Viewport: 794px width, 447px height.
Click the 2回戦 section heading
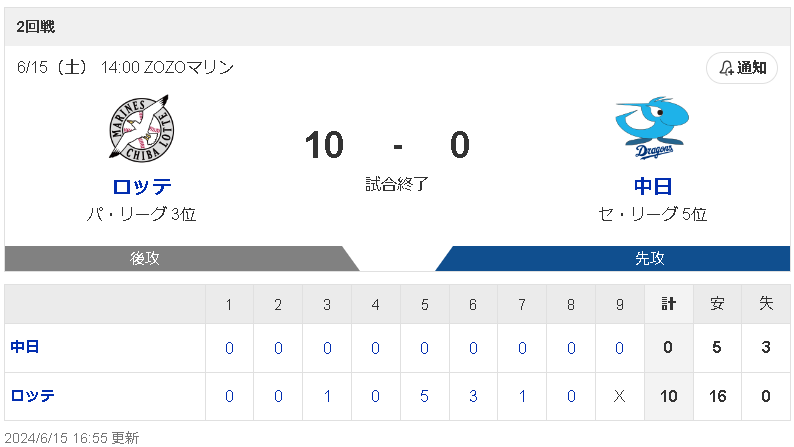pos(36,27)
